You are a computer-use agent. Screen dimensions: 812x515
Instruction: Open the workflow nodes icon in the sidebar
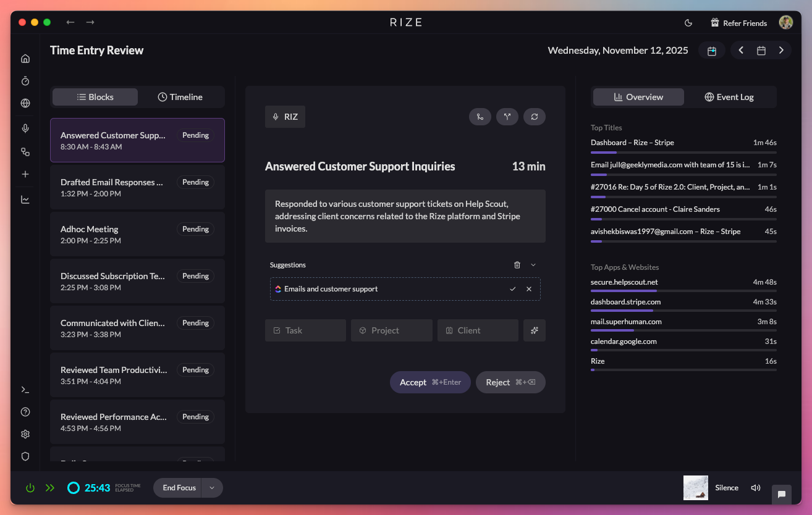click(x=25, y=152)
